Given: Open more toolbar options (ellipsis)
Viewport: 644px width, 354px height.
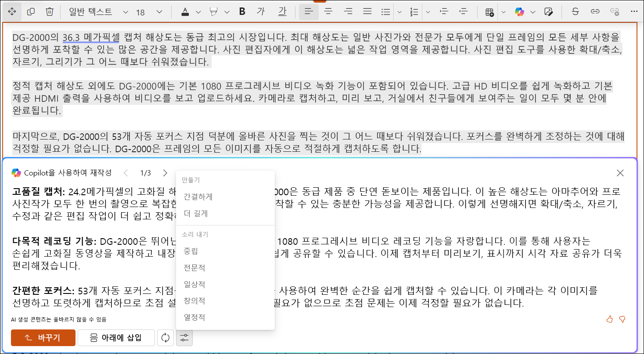Looking at the screenshot, I should pos(633,12).
